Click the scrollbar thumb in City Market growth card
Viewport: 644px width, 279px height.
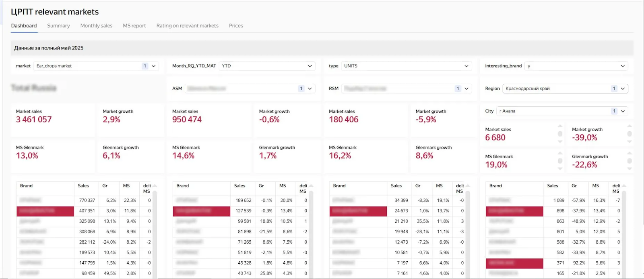coord(630,134)
